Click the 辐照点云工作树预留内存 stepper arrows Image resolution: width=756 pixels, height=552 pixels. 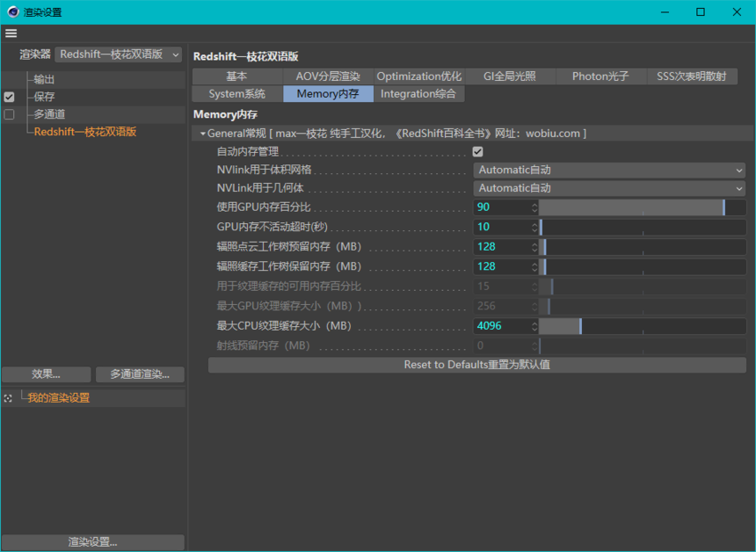click(x=534, y=247)
